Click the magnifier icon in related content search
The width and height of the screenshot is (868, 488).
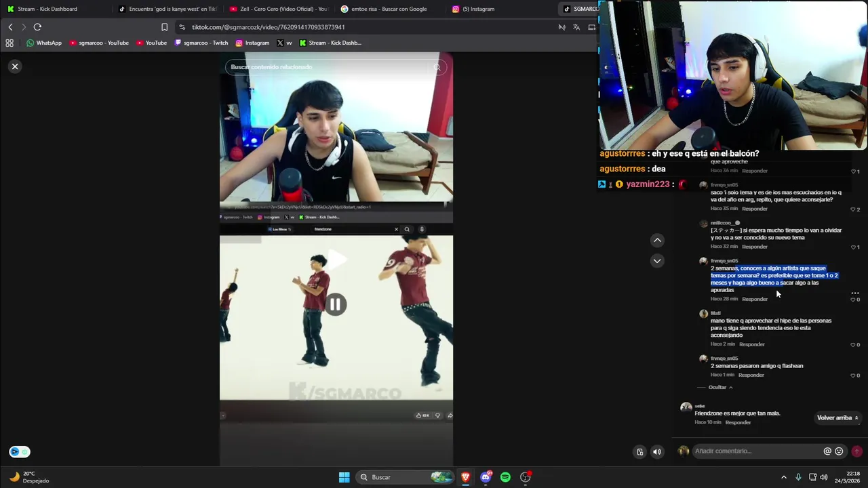[x=437, y=67]
